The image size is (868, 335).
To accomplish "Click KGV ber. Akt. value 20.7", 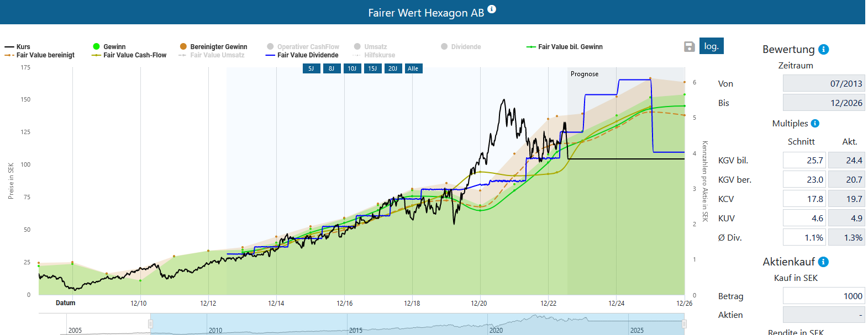I will coord(846,179).
